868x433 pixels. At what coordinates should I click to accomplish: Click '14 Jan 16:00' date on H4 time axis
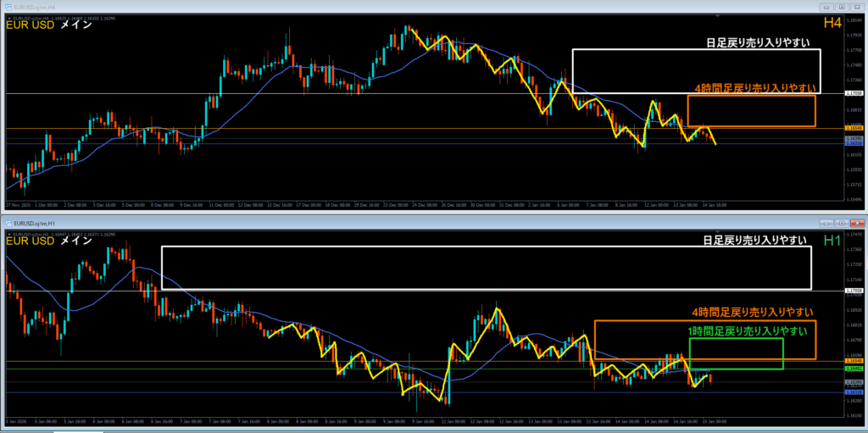click(x=714, y=205)
